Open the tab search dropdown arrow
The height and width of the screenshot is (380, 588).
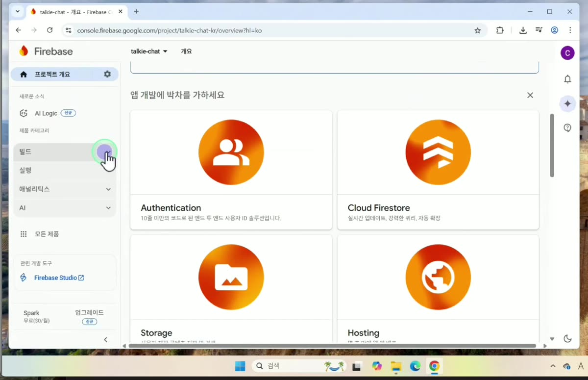[18, 11]
